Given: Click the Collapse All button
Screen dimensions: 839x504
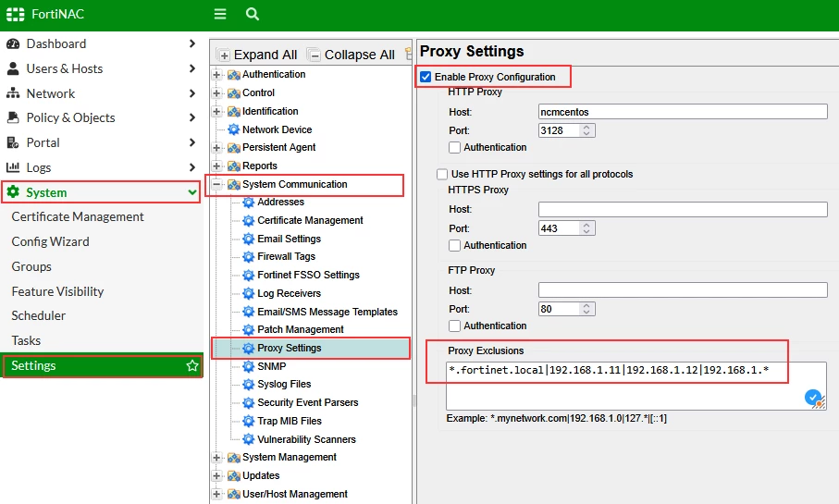Looking at the screenshot, I should click(x=352, y=55).
